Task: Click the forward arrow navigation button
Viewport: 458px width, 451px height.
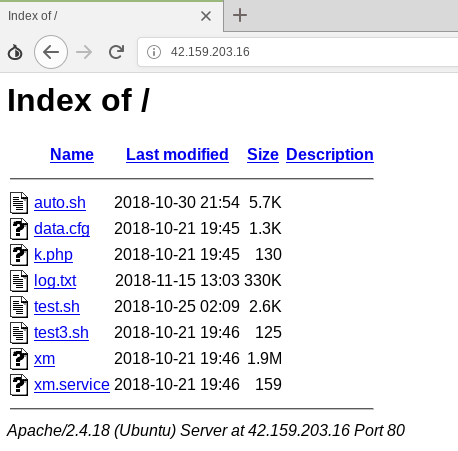Action: [84, 52]
